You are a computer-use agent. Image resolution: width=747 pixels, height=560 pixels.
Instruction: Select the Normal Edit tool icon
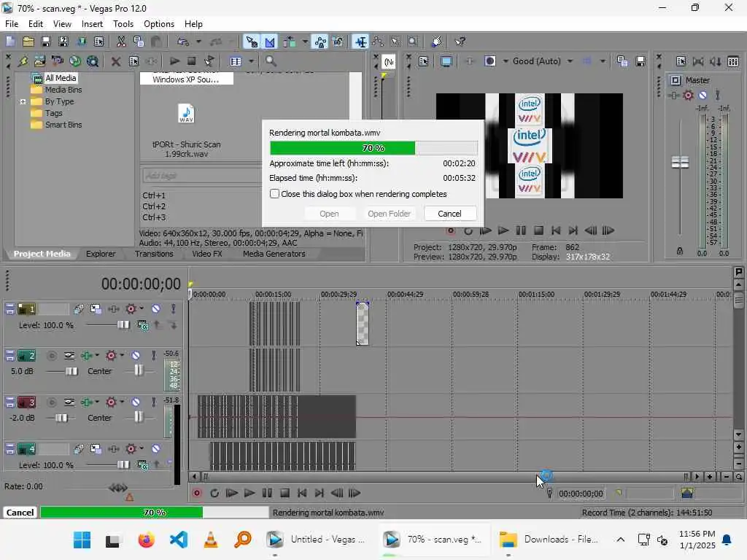pyautogui.click(x=361, y=42)
